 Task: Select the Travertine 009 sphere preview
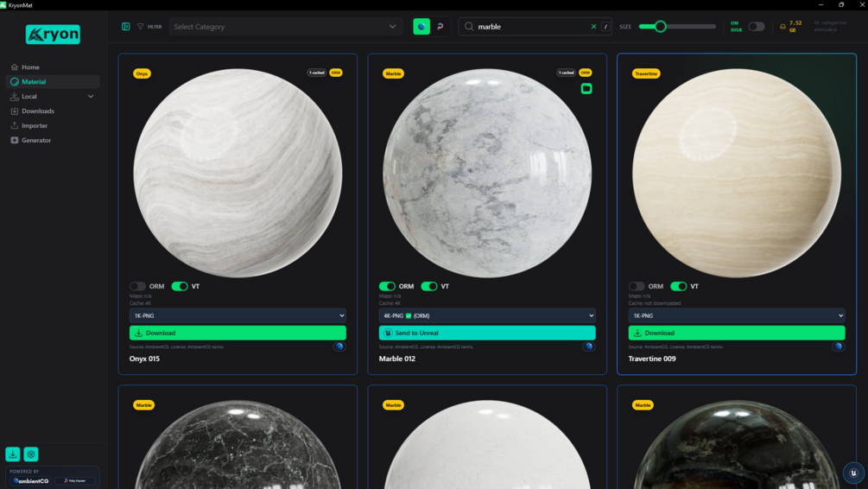click(737, 173)
